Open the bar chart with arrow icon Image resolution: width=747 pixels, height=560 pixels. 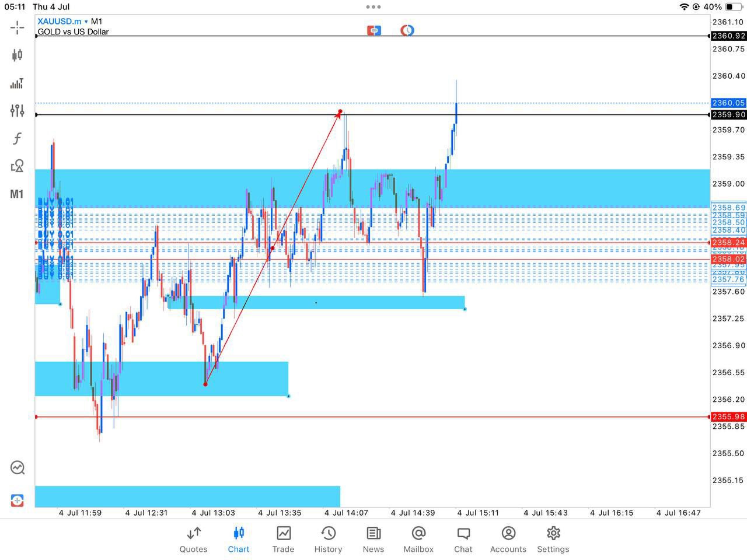[x=17, y=83]
